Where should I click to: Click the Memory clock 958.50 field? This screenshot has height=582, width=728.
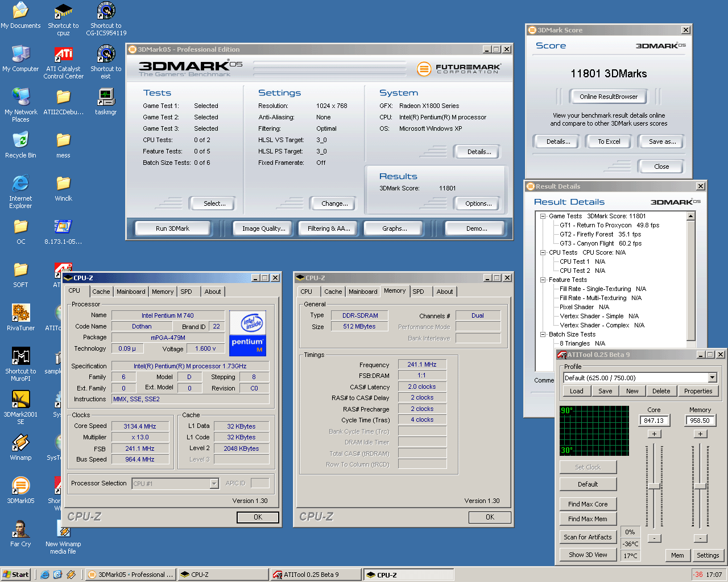(700, 421)
